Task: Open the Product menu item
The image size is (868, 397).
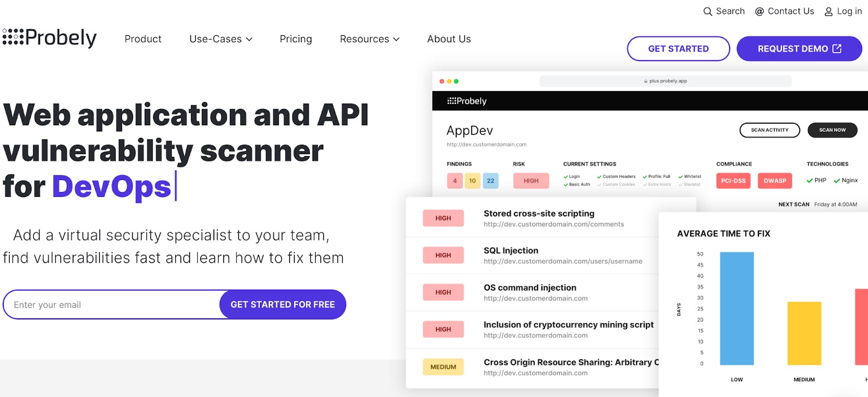Action: pos(143,39)
